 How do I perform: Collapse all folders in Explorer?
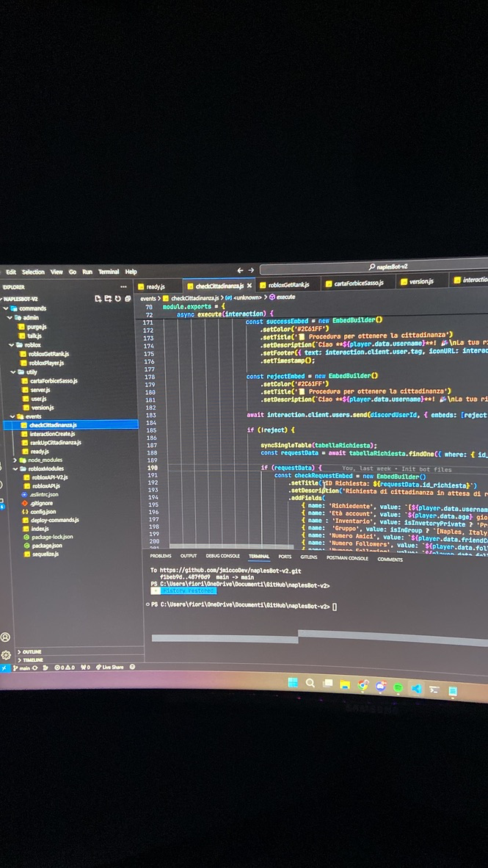[127, 299]
